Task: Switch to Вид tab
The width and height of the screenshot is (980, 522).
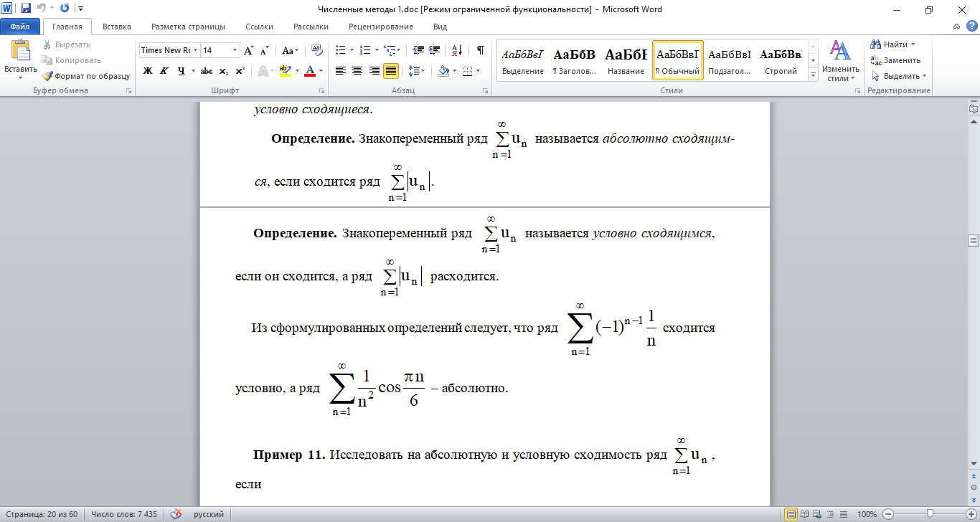Action: coord(440,27)
